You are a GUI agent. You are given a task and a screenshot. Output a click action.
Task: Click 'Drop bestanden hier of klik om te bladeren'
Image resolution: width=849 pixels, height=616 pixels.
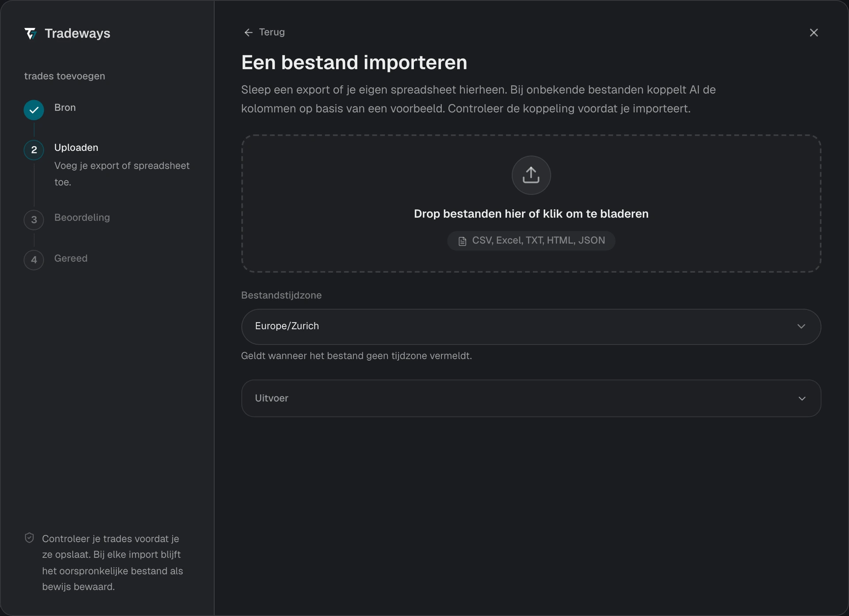[x=531, y=214]
